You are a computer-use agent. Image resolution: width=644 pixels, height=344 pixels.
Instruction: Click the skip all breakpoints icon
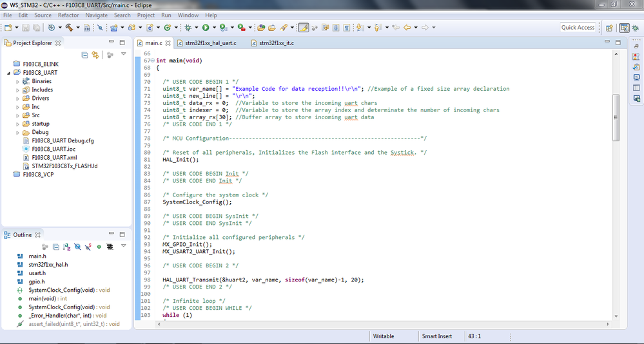(100, 28)
